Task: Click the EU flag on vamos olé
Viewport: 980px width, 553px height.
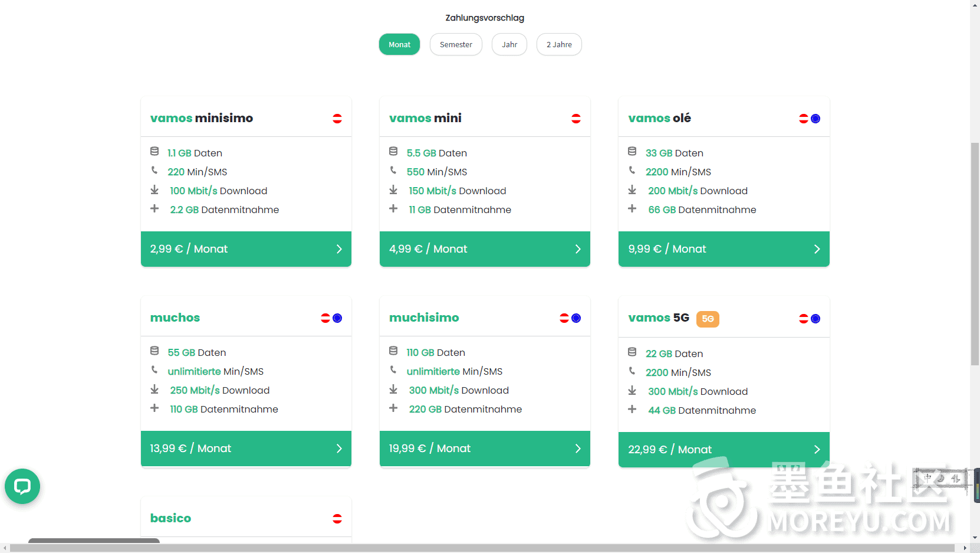Action: pyautogui.click(x=815, y=119)
